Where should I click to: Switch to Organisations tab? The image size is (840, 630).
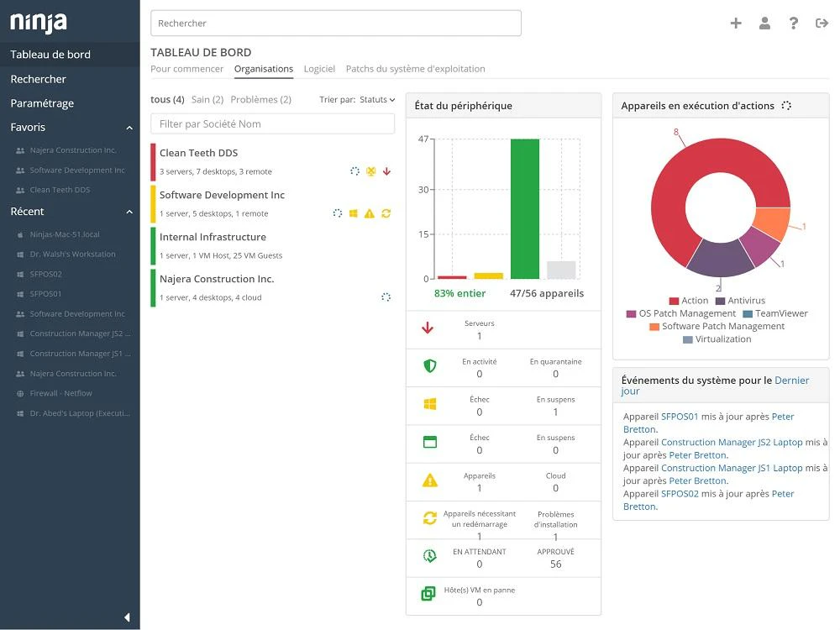click(264, 69)
